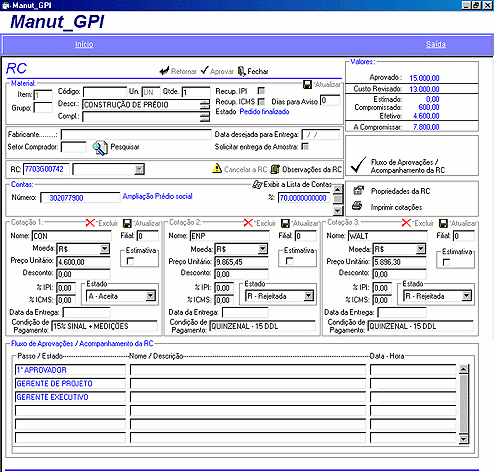This screenshot has height=472, width=494.
Task: Click the Imprimir cotações printer icon
Action: pos(357,206)
